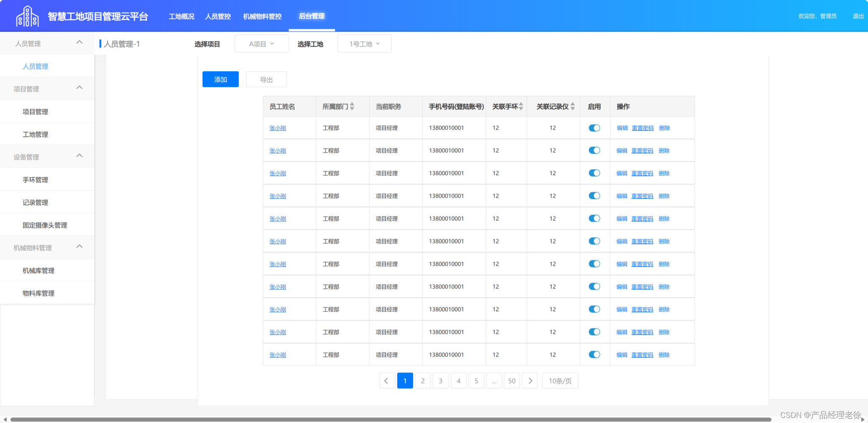
Task: Click the horizontal scrollbar right arrow
Action: 862,419
